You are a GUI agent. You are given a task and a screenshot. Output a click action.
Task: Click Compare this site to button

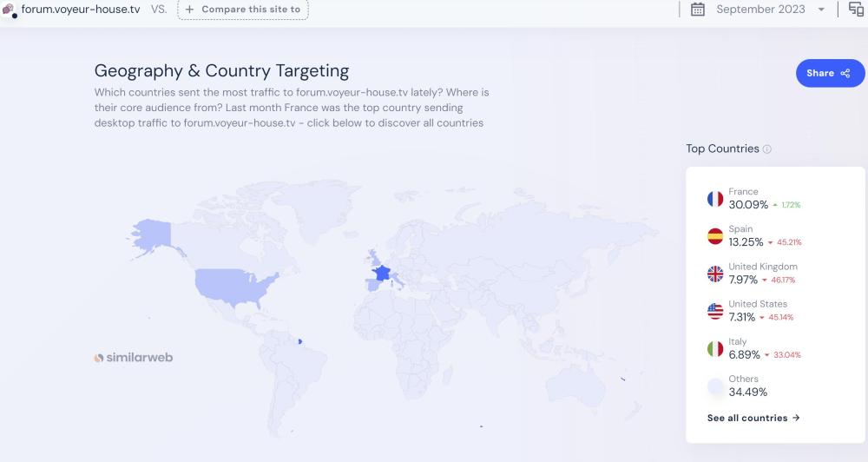(242, 10)
